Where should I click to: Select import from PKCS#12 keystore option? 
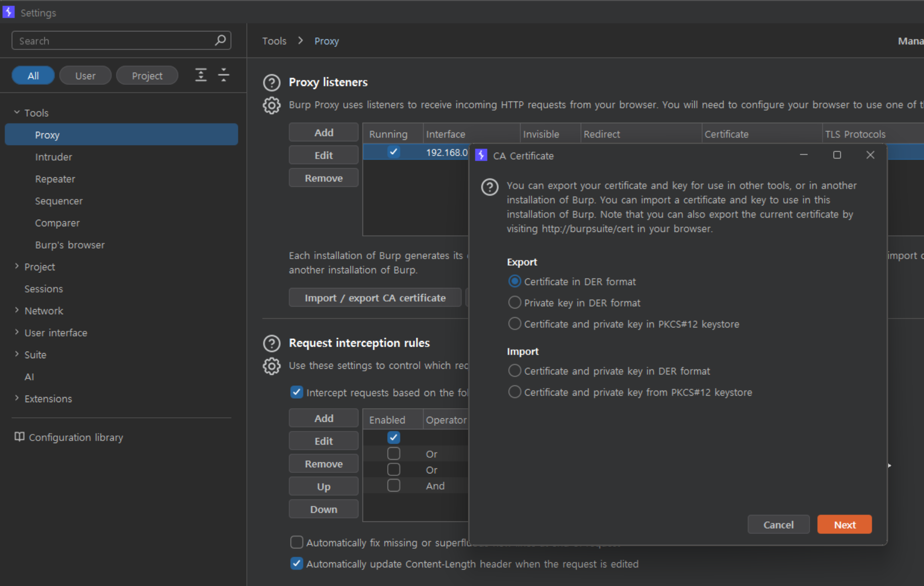pyautogui.click(x=515, y=392)
